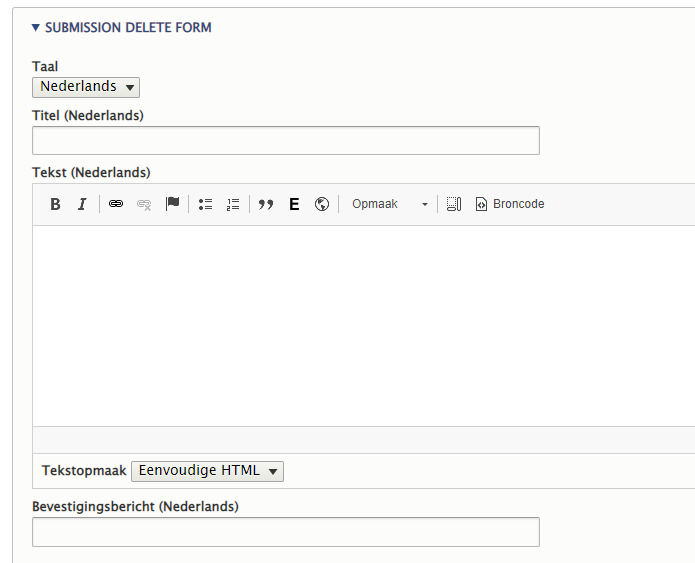The height and width of the screenshot is (563, 695).
Task: Insert a numbered list
Action: (x=233, y=204)
